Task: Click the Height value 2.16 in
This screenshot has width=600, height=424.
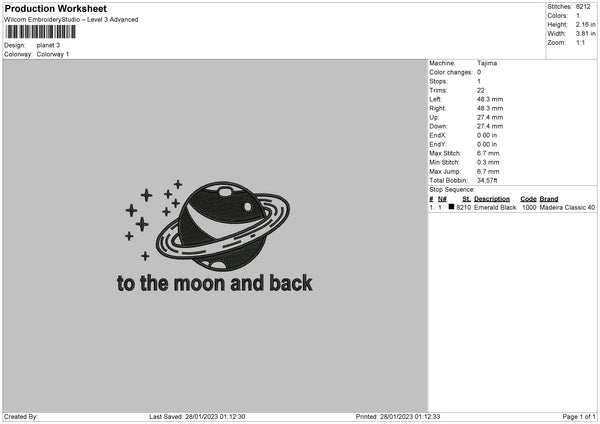Action: (x=585, y=24)
